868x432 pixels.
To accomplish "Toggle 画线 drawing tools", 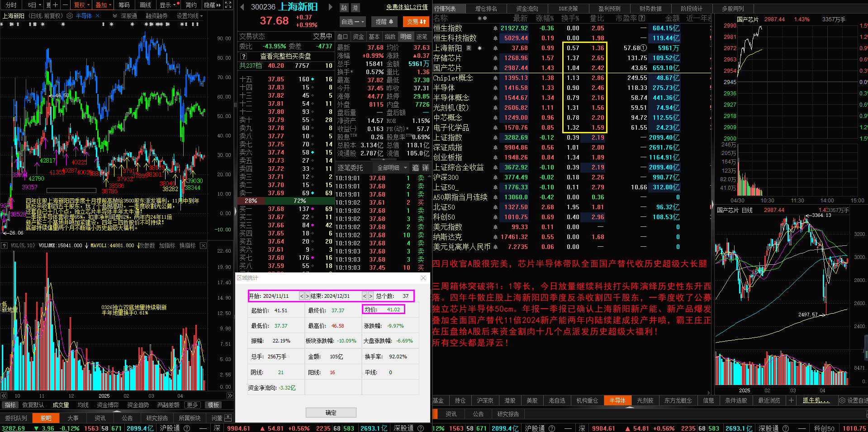I will [145, 5].
